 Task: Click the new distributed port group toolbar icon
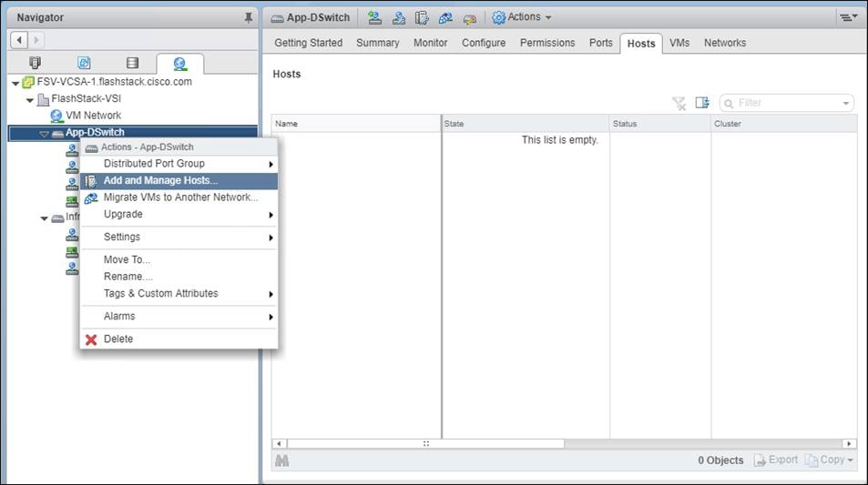(x=374, y=17)
